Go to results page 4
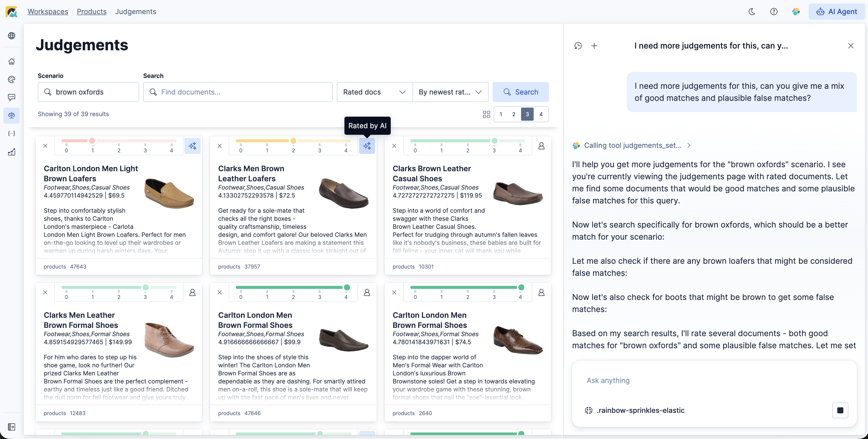868x439 pixels. [x=541, y=114]
